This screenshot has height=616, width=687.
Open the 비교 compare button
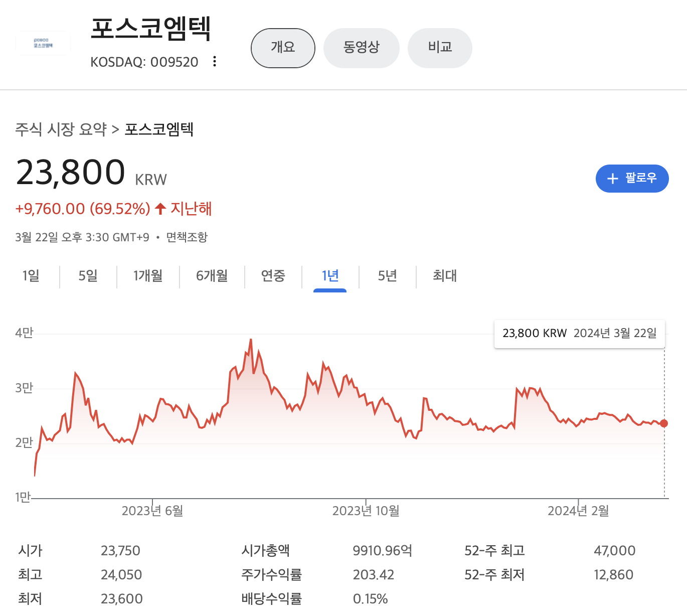click(x=440, y=48)
